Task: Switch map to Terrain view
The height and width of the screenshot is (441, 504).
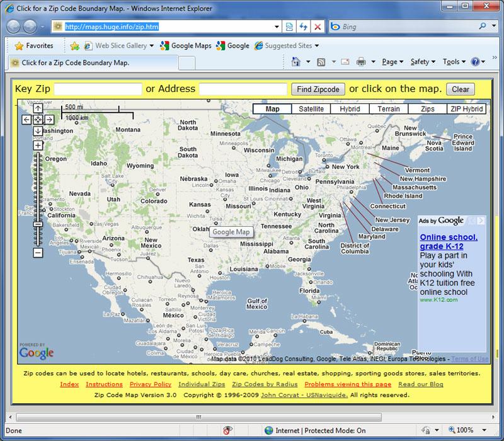Action: [x=389, y=109]
